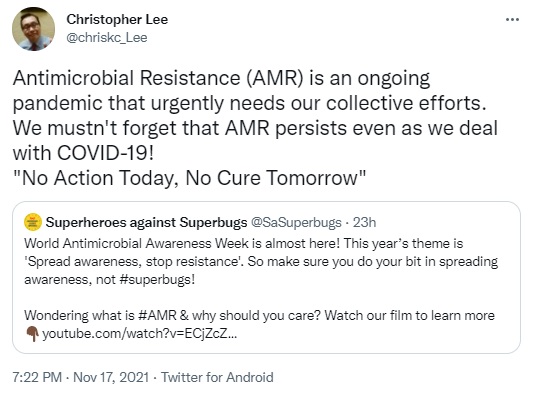Open the Superheroes against Superbugs yellow avatar

point(33,222)
